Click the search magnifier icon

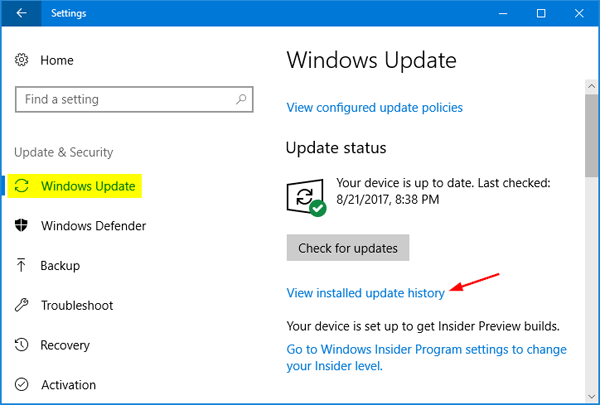[x=241, y=99]
